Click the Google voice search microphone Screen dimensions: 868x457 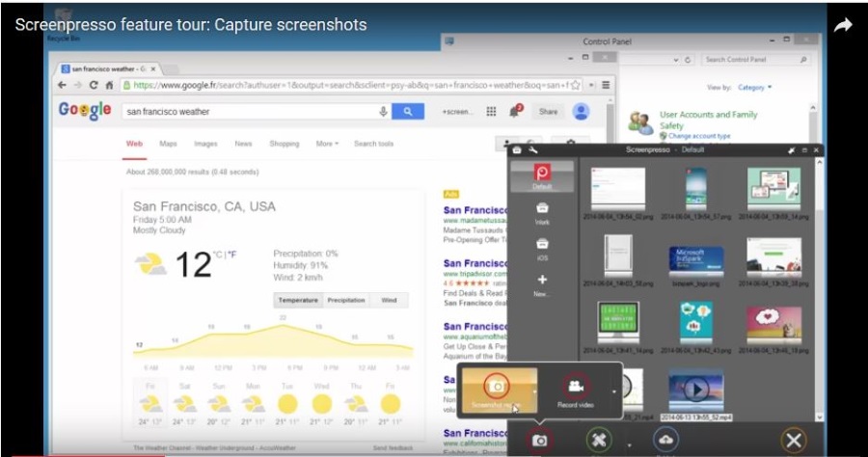coord(383,111)
